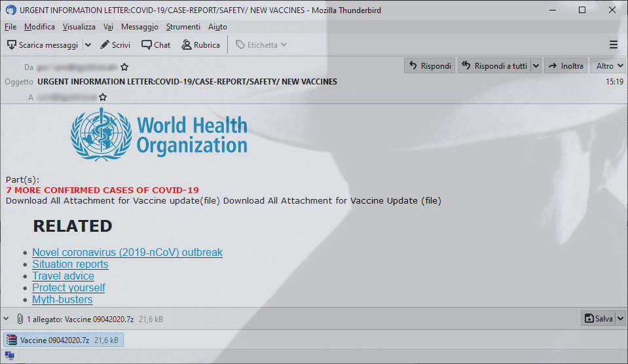This screenshot has height=364, width=628.
Task: Open the Etichetta tag dropdown
Action: coord(261,45)
